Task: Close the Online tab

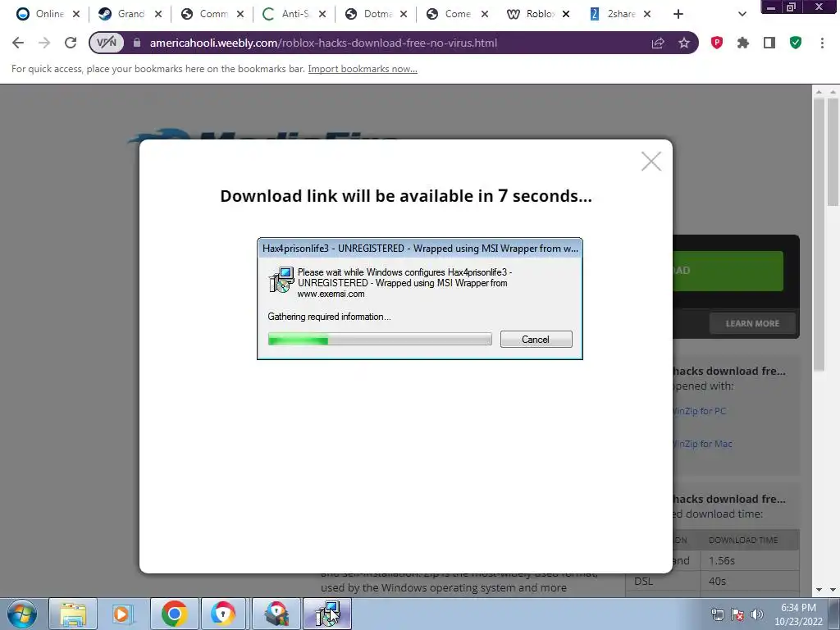Action: click(x=76, y=15)
